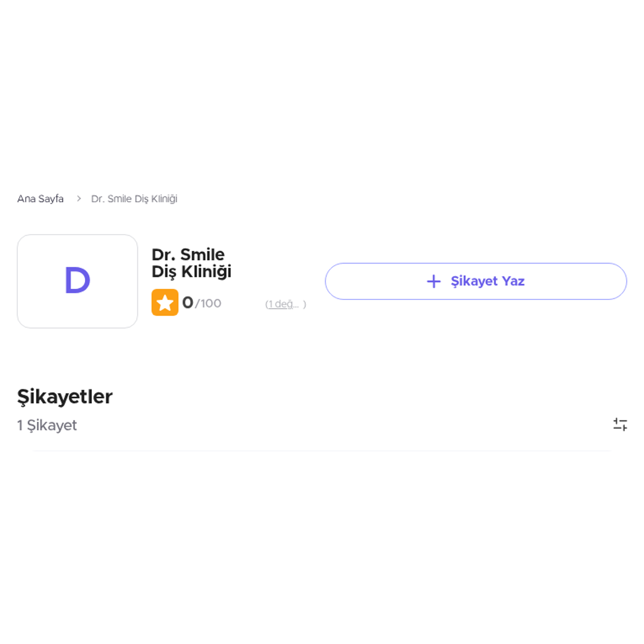Click the /100 score denominator

(x=208, y=304)
